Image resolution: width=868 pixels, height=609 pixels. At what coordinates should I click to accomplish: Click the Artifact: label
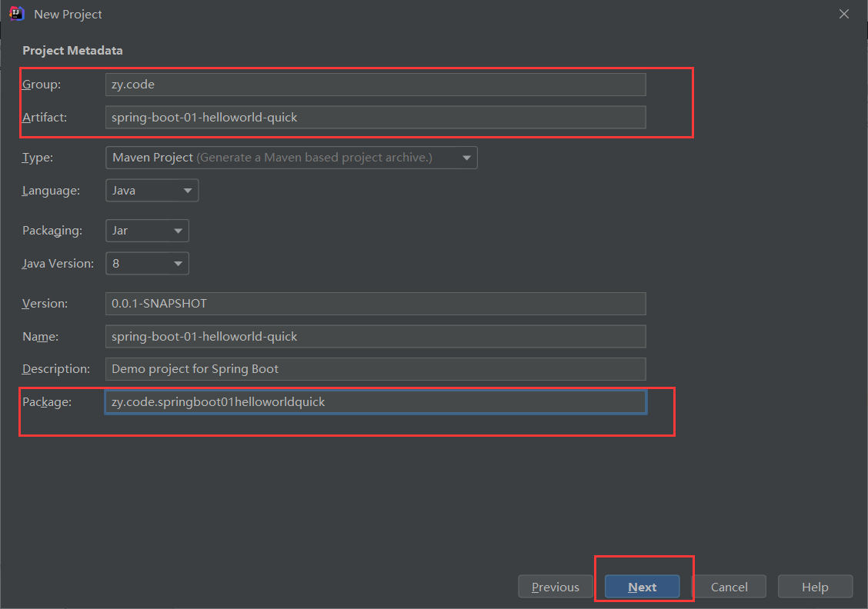pos(45,118)
